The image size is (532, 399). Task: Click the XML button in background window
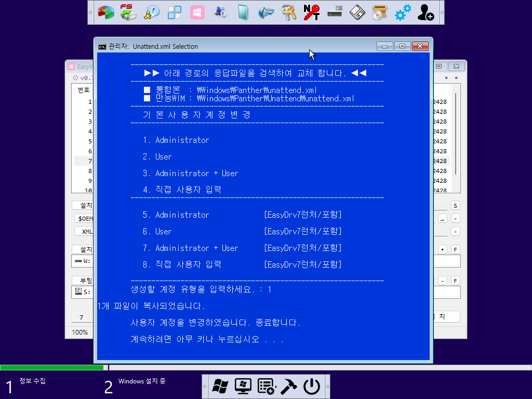click(x=84, y=231)
